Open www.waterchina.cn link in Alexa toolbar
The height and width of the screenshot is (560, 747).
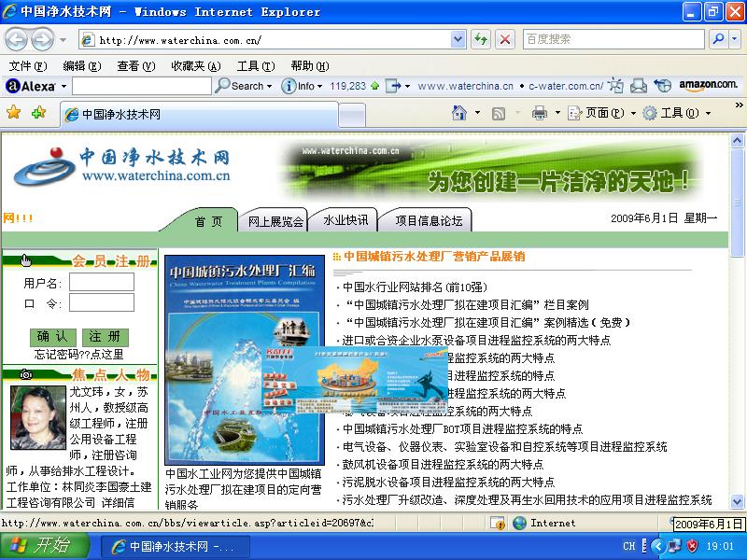465,86
